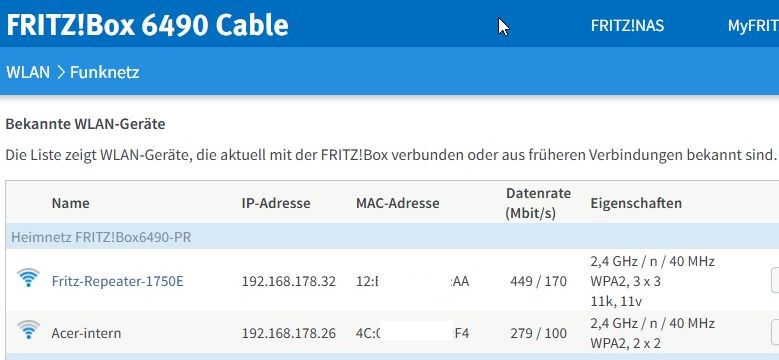Sort the table by Name column
This screenshot has height=360, width=779.
tap(71, 203)
